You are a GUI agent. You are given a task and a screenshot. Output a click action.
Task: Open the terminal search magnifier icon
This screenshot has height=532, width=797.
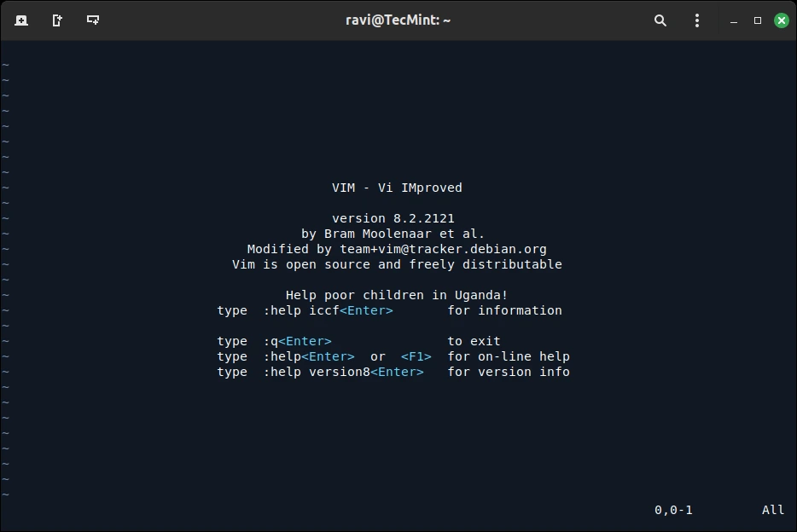pos(660,20)
